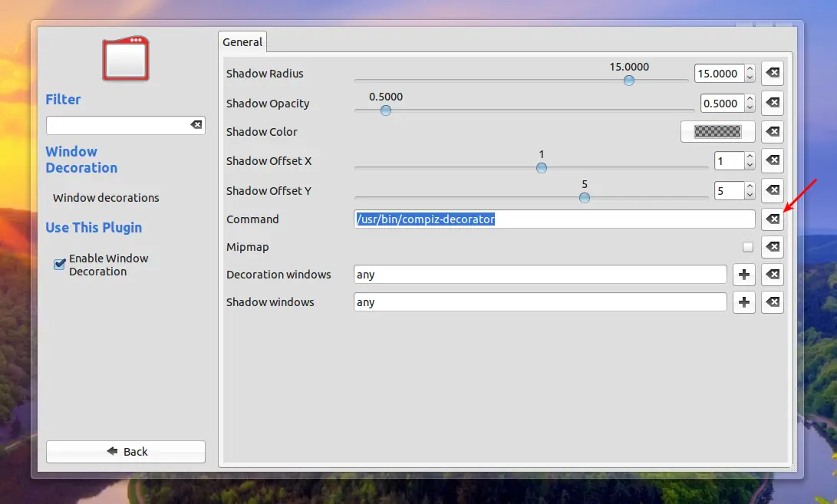The height and width of the screenshot is (504, 837).
Task: Open the Shadow Color picker
Action: tap(717, 131)
